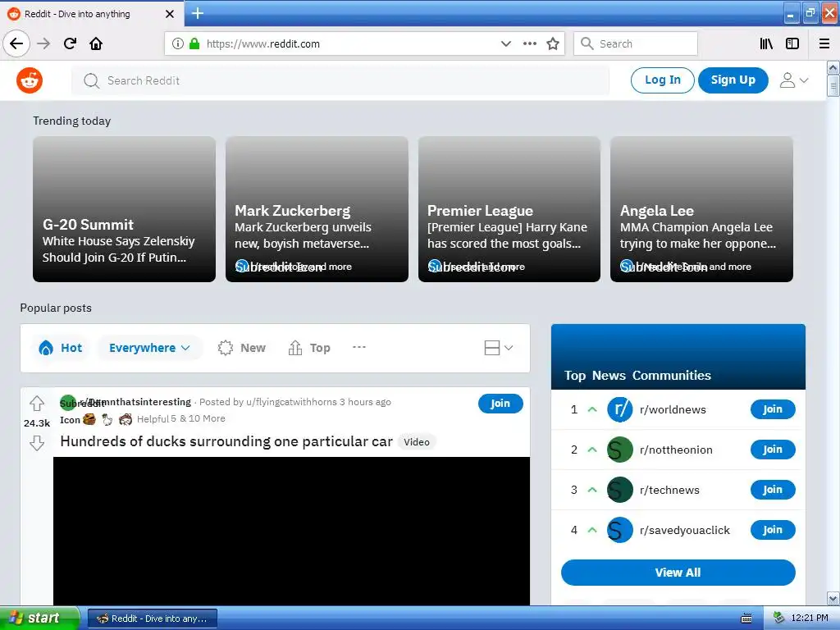Upvote the ducks post
840x630 pixels.
[x=36, y=402]
